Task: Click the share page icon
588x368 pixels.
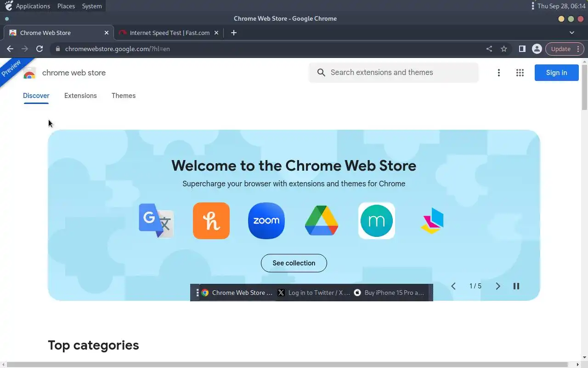Action: [x=489, y=49]
